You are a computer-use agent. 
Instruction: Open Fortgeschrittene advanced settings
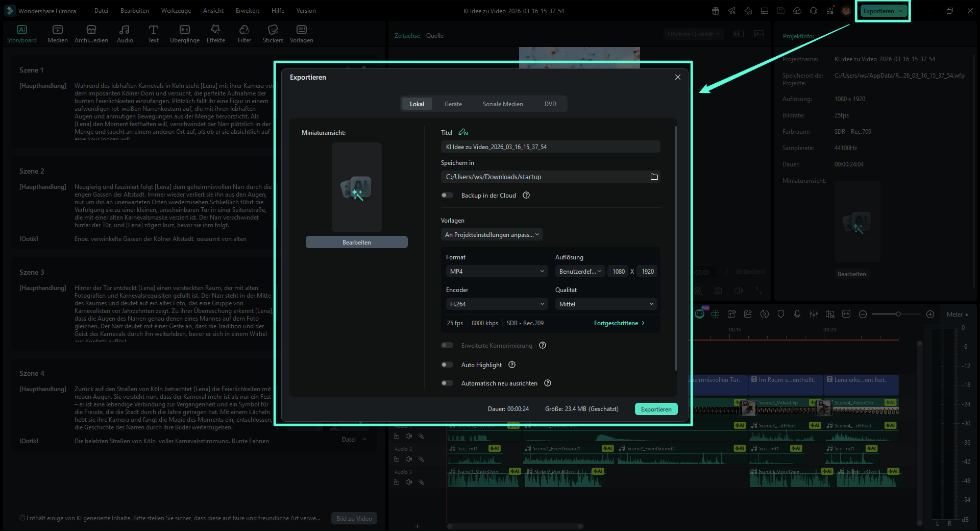tap(619, 323)
